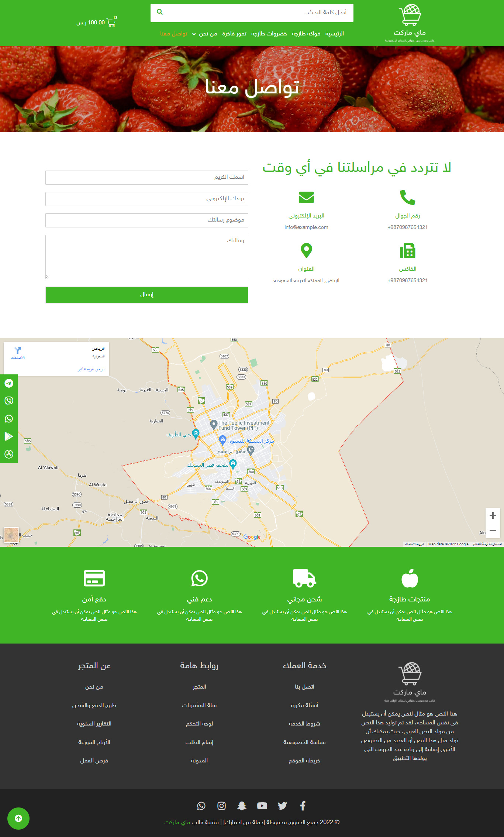Click the search magnifier icon

(160, 12)
